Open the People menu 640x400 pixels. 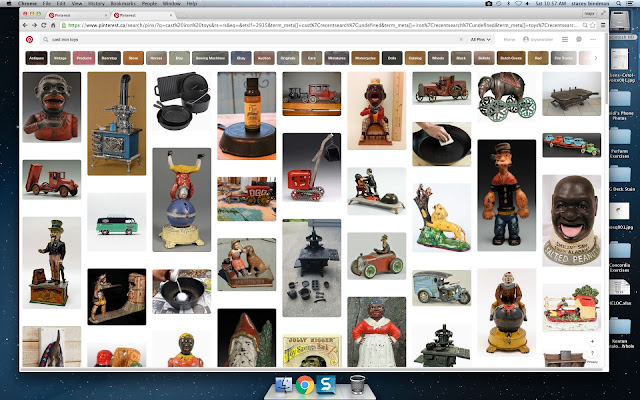coord(149,3)
